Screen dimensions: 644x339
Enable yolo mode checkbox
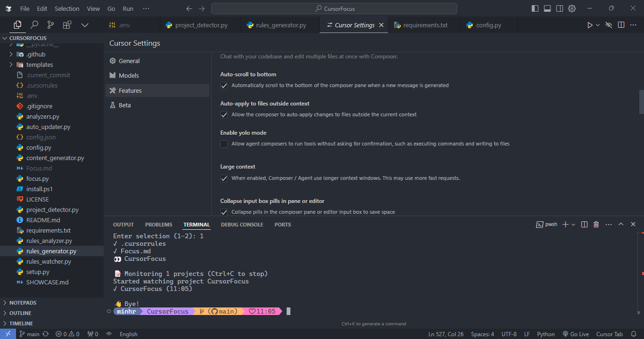coord(224,144)
